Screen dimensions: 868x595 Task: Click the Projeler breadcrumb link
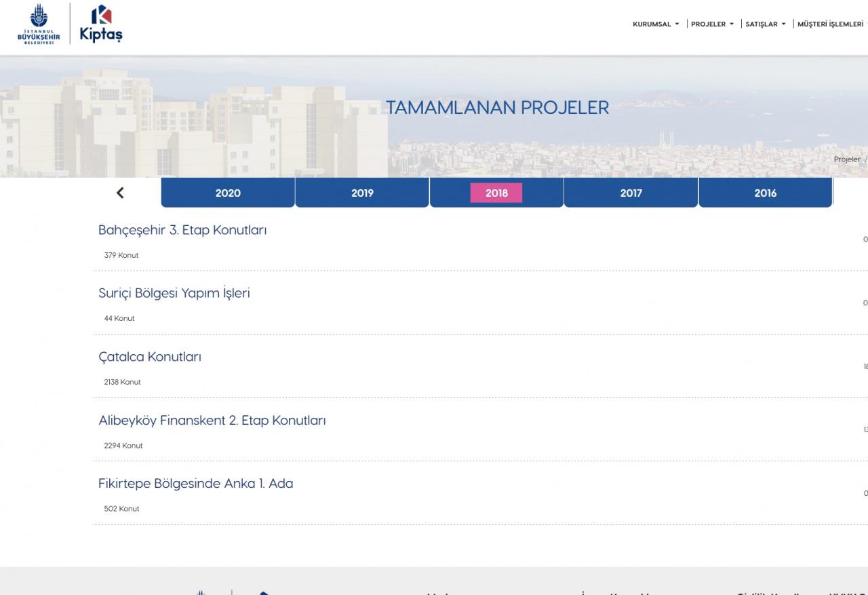(846, 159)
